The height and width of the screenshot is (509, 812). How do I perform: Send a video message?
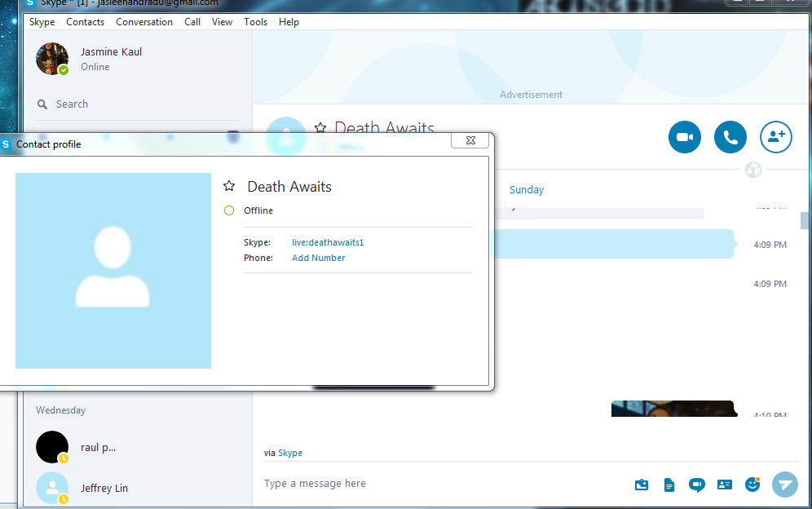click(696, 485)
